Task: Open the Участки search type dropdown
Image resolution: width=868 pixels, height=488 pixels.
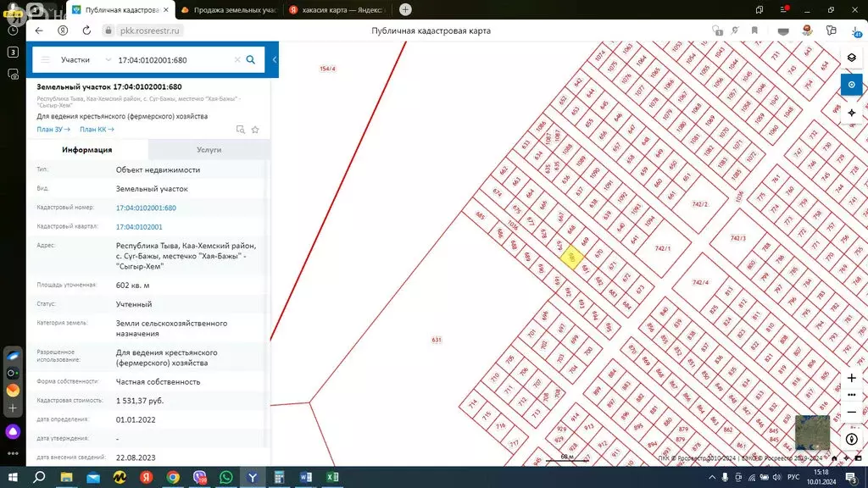Action: [x=86, y=60]
